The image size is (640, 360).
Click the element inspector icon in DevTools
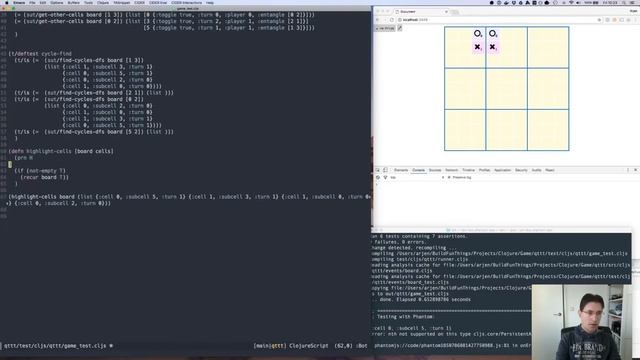click(378, 170)
